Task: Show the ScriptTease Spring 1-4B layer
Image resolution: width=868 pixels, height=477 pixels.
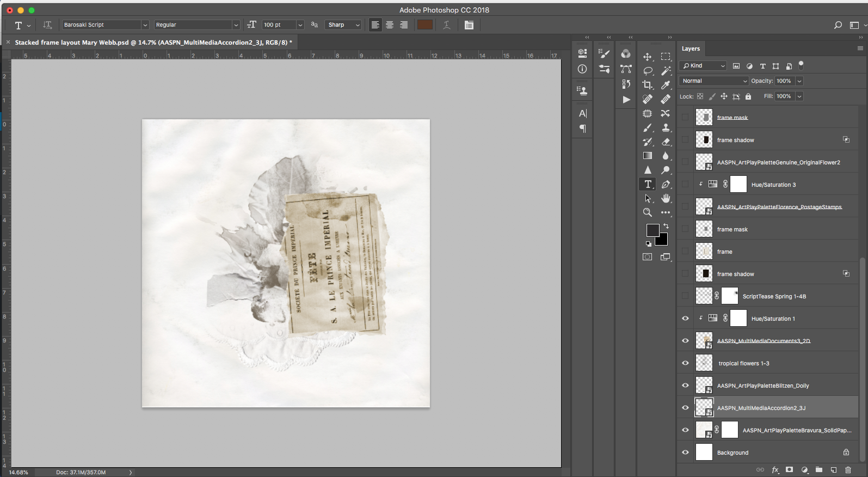Action: coord(686,296)
